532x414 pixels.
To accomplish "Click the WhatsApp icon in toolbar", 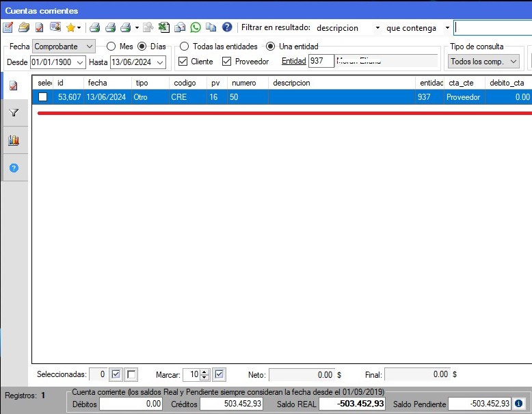I will [196, 27].
